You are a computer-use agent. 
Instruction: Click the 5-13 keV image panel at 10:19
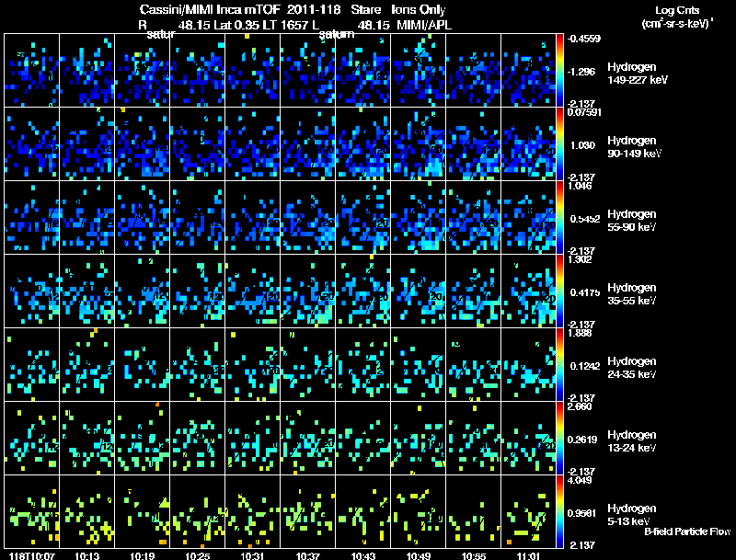(x=143, y=512)
